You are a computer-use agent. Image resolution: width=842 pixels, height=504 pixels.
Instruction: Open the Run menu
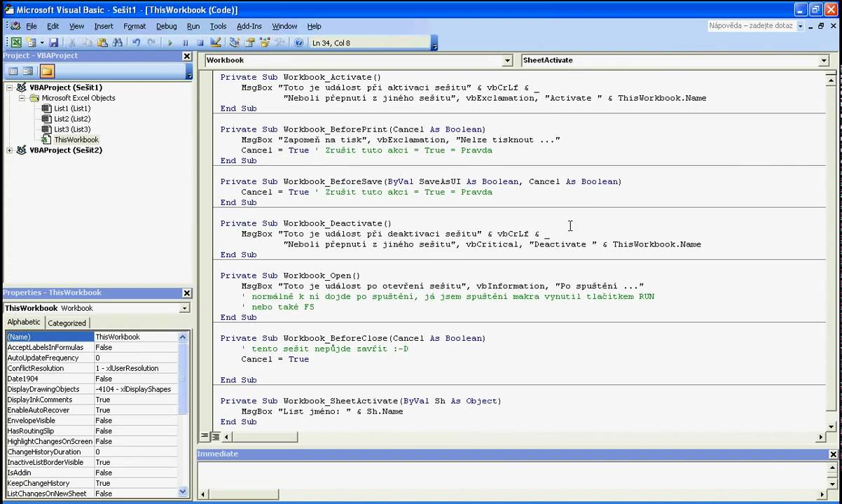coord(193,26)
